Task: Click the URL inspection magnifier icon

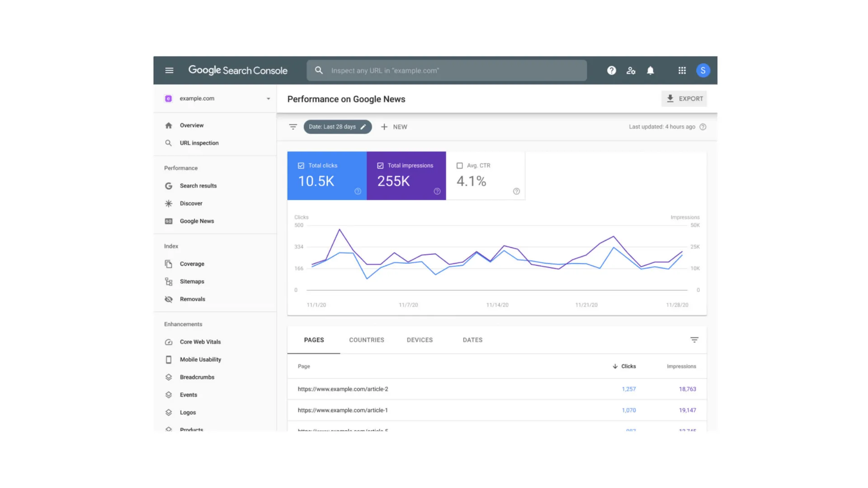Action: [x=168, y=143]
